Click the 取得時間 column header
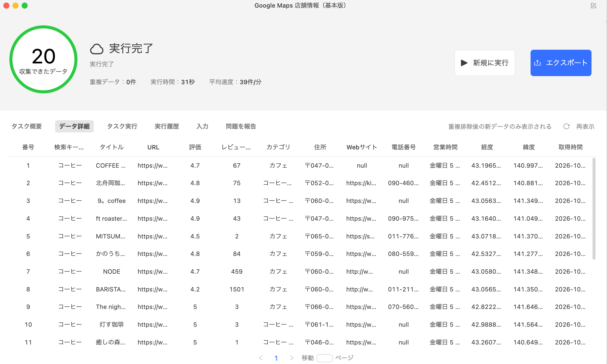Image resolution: width=607 pixels, height=364 pixels. 570,147
